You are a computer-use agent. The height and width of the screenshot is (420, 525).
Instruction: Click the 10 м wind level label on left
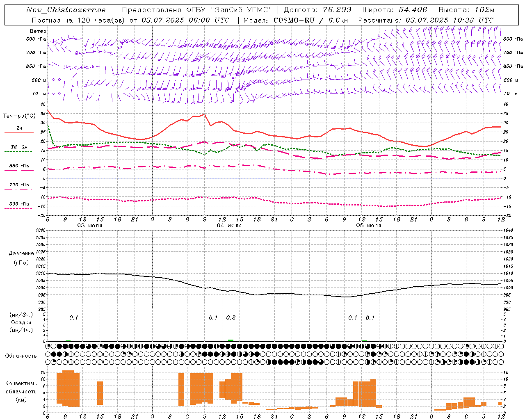coord(39,94)
